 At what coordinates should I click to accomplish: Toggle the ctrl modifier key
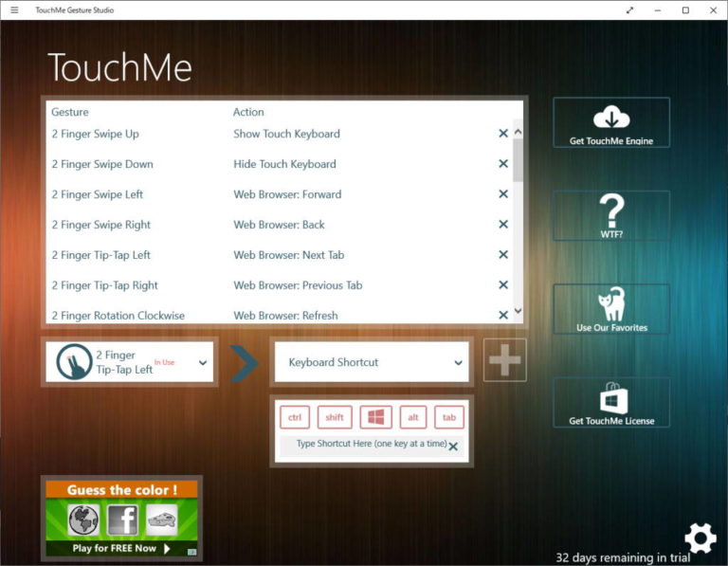click(x=295, y=417)
